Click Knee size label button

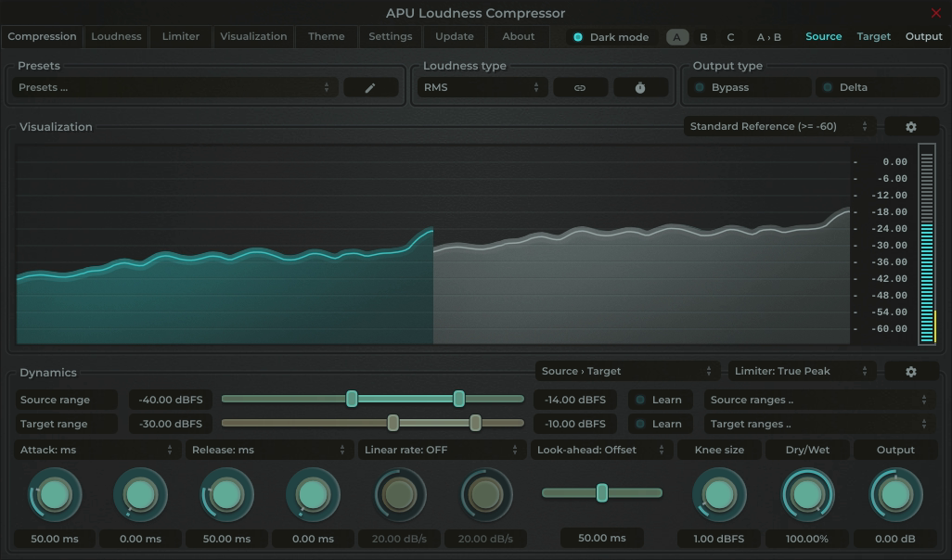(x=719, y=450)
